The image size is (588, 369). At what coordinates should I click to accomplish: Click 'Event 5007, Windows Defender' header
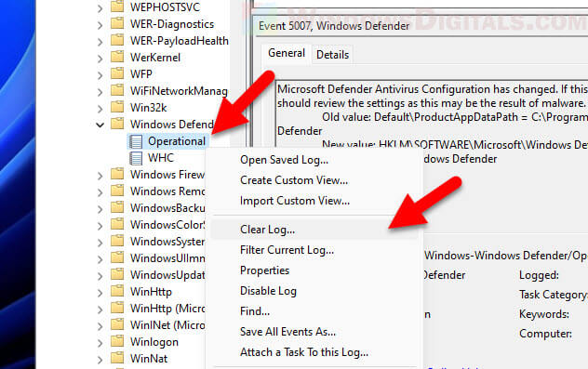tap(334, 26)
